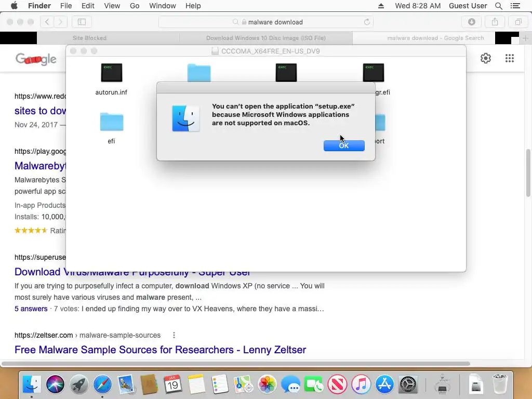
Task: Click the Safari back arrow
Action: pyautogui.click(x=47, y=22)
